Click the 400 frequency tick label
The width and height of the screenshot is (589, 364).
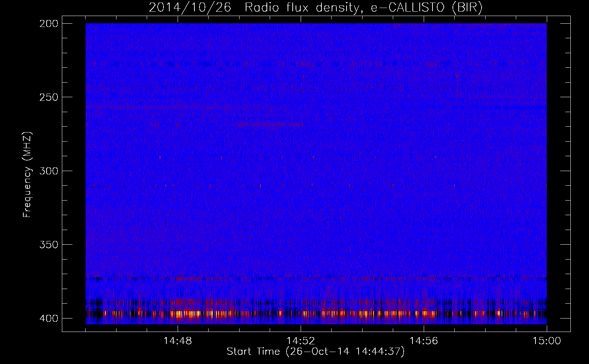(48, 318)
